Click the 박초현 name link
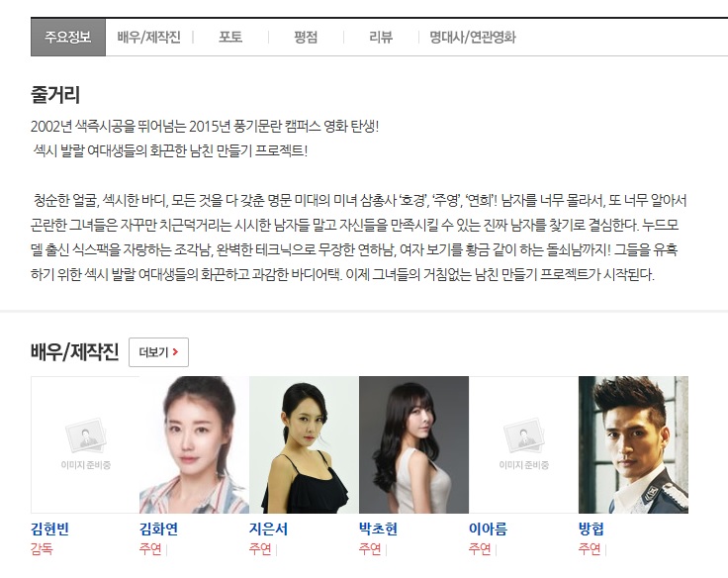 379,529
